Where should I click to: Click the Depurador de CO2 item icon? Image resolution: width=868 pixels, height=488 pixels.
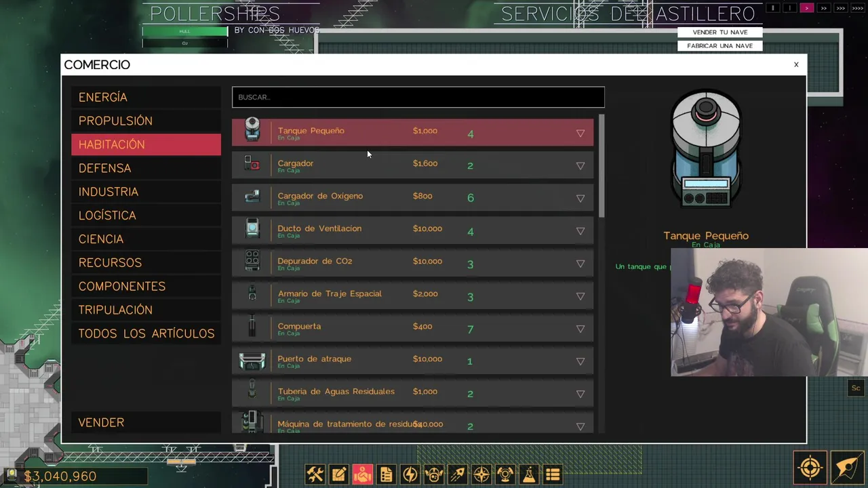[x=252, y=261]
